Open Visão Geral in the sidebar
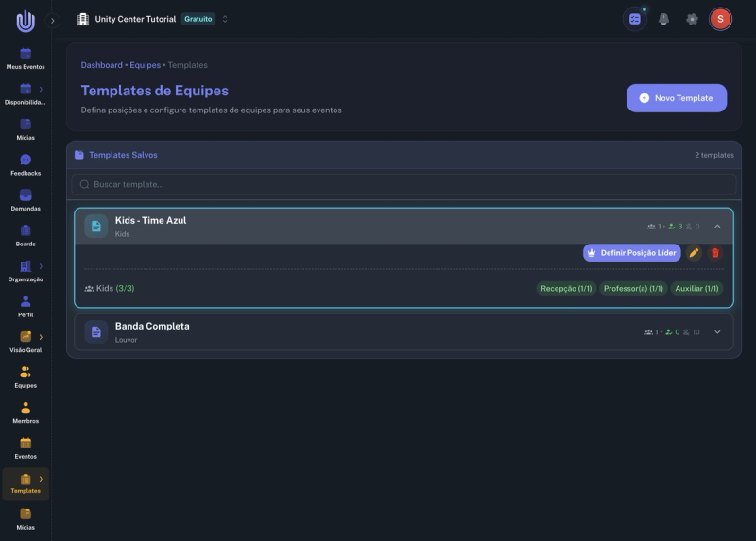 (x=26, y=342)
